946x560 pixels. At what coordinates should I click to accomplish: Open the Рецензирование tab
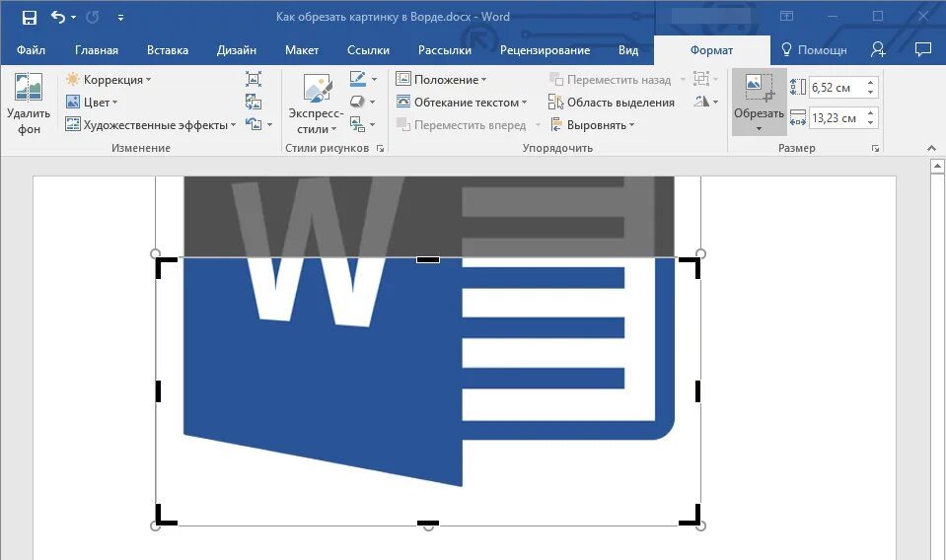[545, 50]
